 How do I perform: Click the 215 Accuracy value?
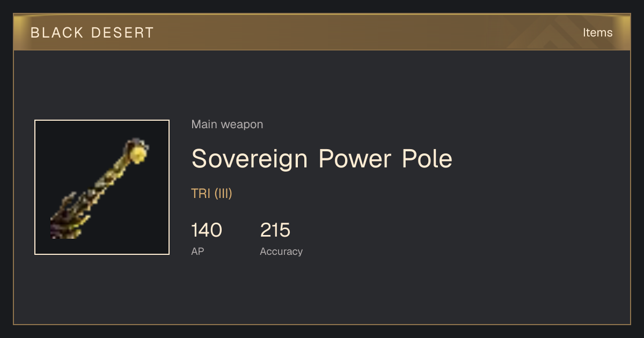coord(275,230)
